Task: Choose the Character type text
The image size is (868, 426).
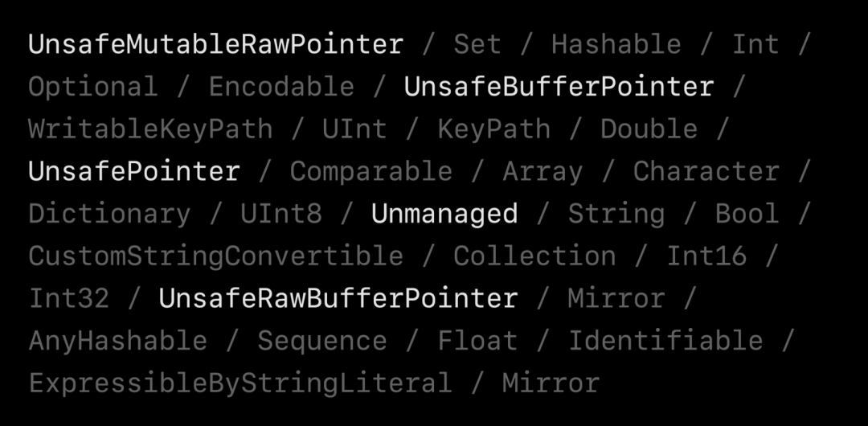Action: [706, 171]
